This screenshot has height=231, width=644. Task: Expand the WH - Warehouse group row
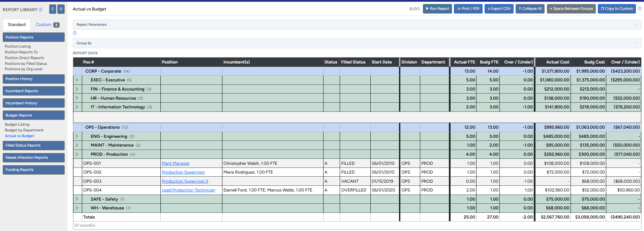pos(77,208)
